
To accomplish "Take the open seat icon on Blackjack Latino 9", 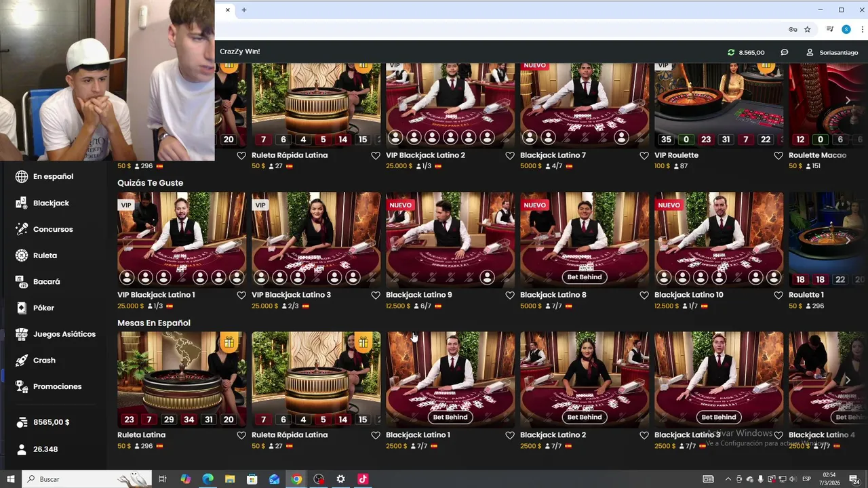I will click(488, 277).
